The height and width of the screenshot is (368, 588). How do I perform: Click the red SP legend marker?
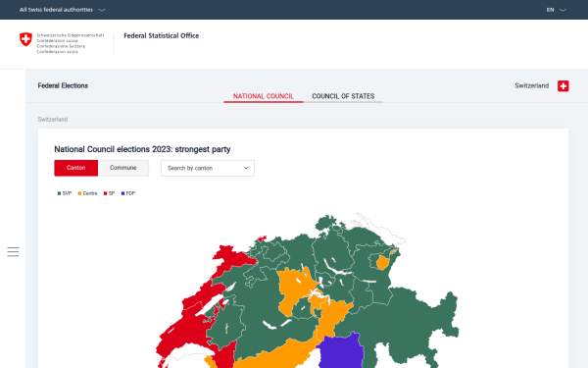pyautogui.click(x=106, y=193)
